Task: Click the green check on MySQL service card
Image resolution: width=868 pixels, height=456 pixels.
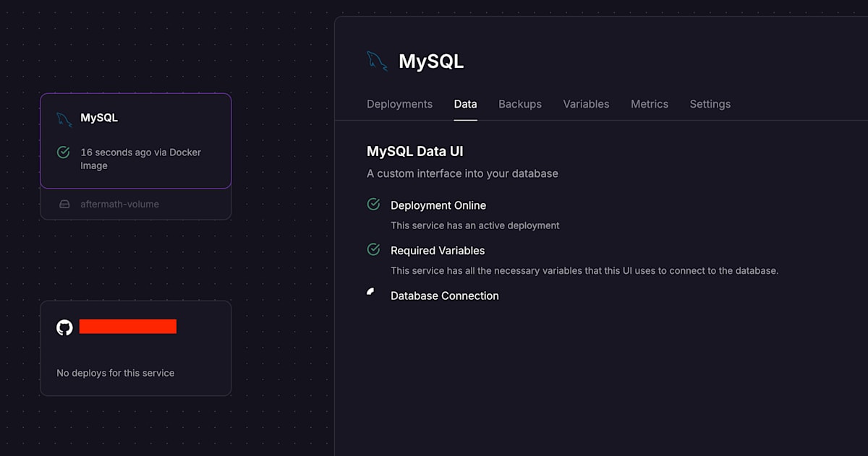Action: [x=64, y=152]
